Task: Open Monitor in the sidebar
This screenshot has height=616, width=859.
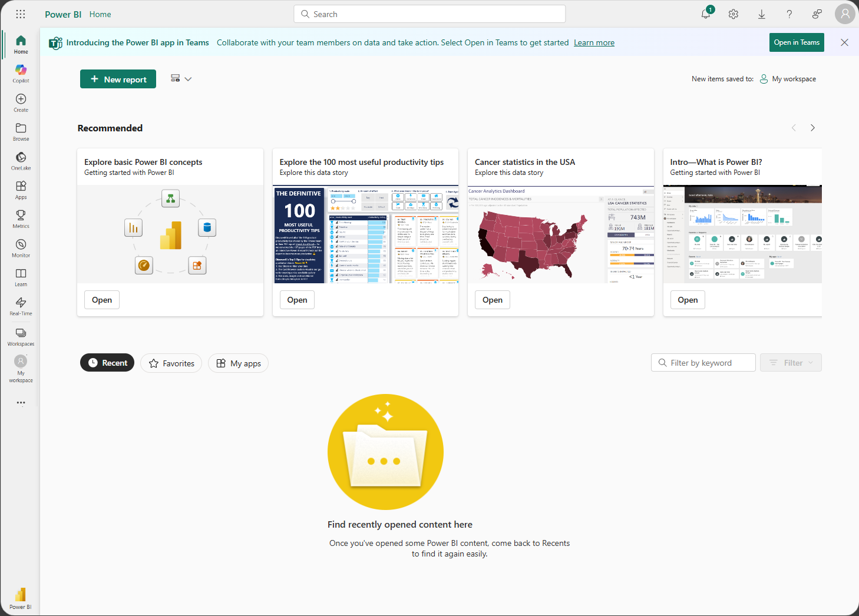Action: pyautogui.click(x=21, y=248)
